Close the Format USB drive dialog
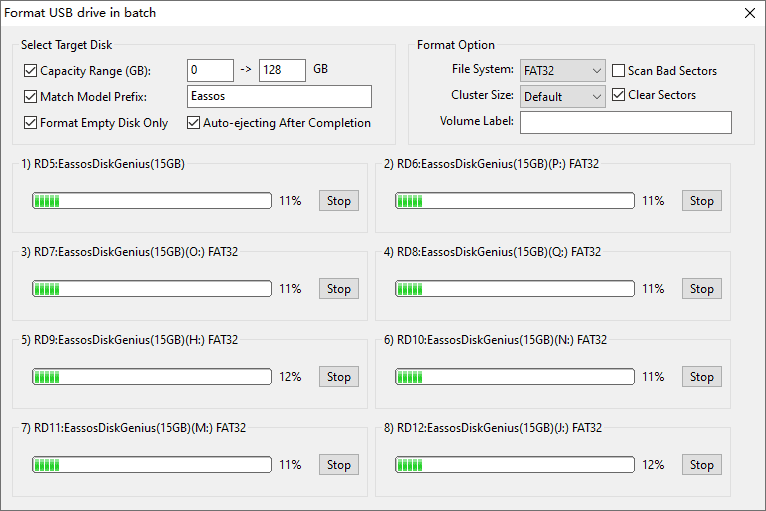Viewport: 766px width, 511px height. pos(749,13)
